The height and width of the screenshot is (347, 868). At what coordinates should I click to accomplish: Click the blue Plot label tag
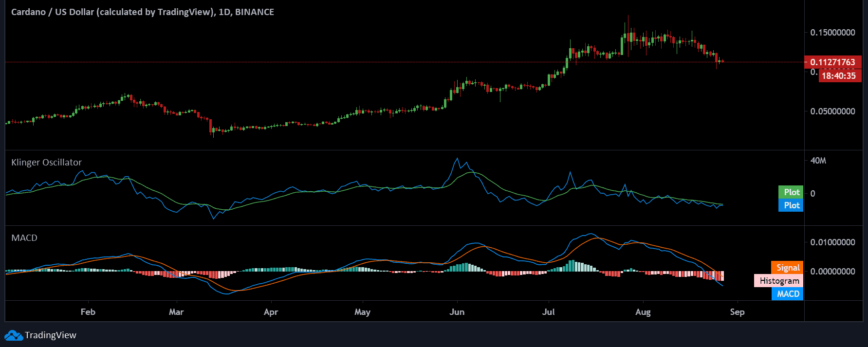click(791, 205)
